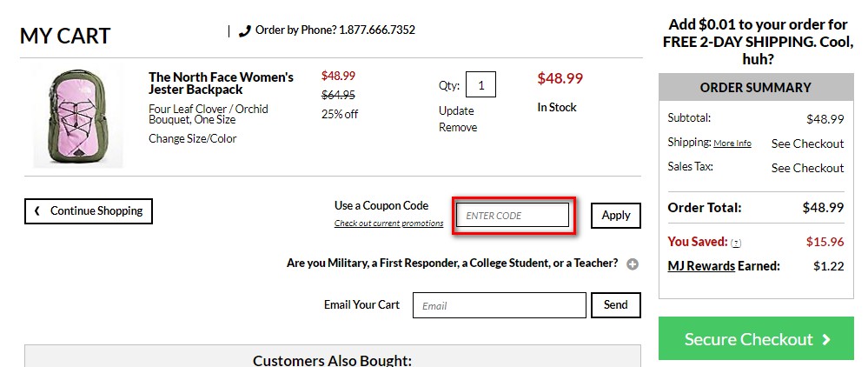
Task: Open the Check out current promotions link
Action: [388, 224]
